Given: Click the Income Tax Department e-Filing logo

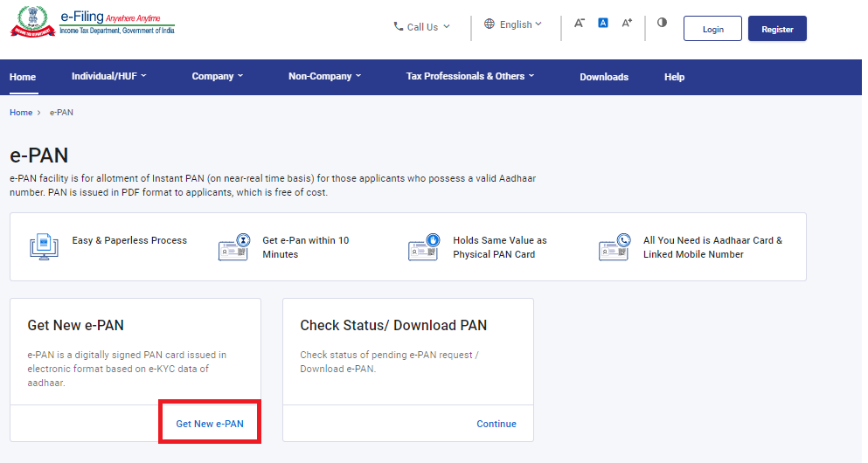Looking at the screenshot, I should pyautogui.click(x=92, y=23).
